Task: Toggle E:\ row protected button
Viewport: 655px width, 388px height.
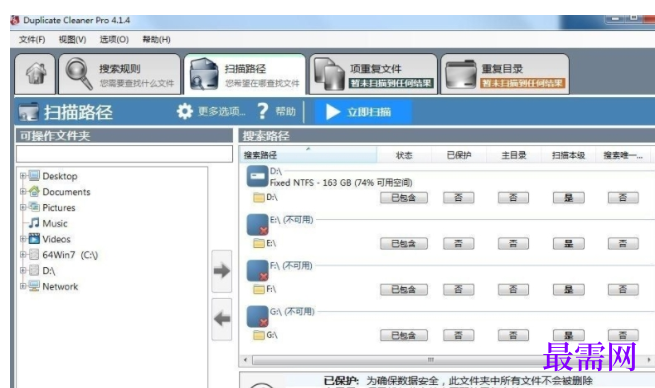Action: 458,243
